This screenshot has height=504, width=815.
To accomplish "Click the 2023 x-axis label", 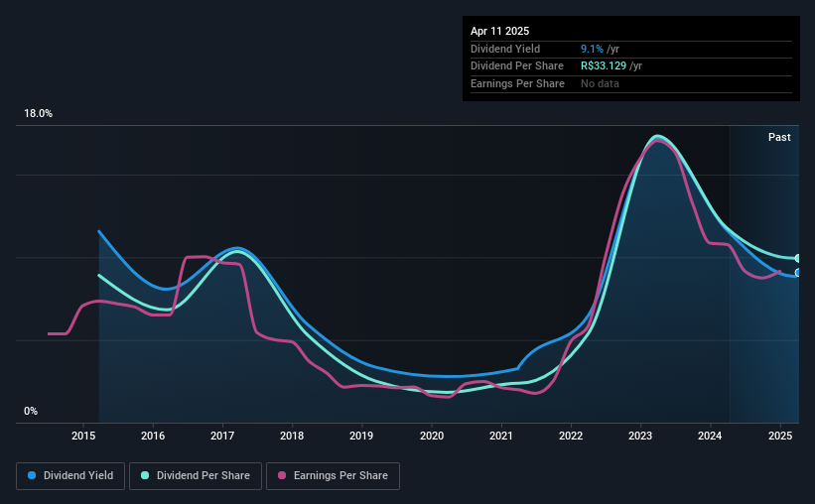I will coord(640,436).
